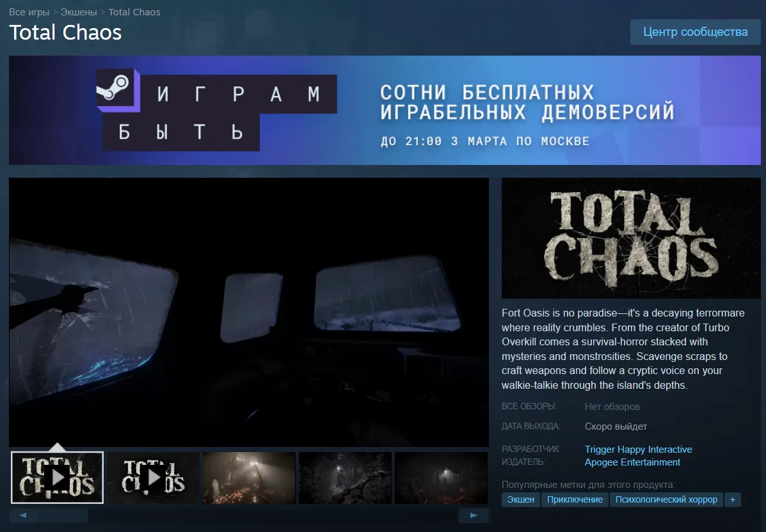Click the media strip scrollbar handle
The image size is (766, 532).
(64, 515)
